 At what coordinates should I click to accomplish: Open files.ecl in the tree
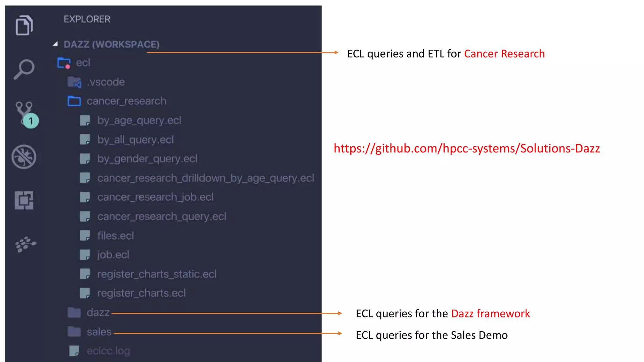point(116,236)
